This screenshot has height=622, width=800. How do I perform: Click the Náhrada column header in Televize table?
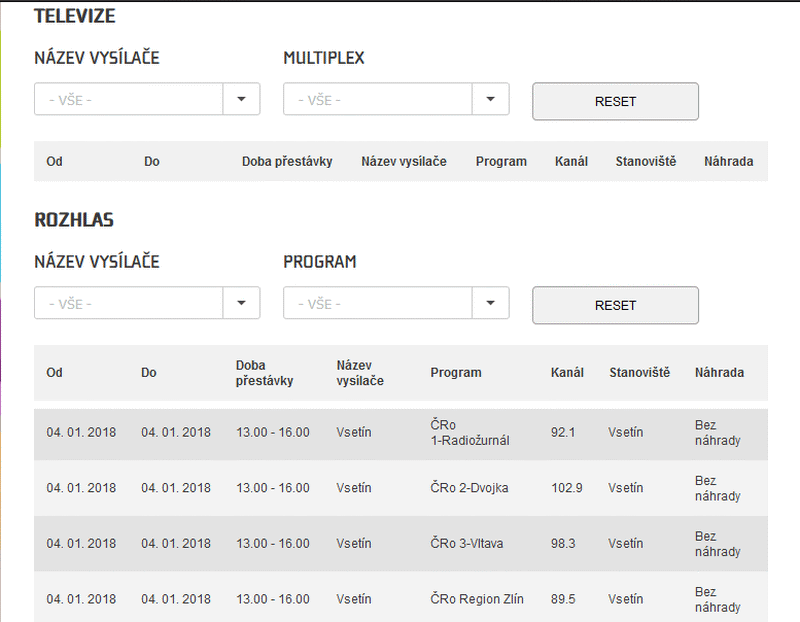728,162
